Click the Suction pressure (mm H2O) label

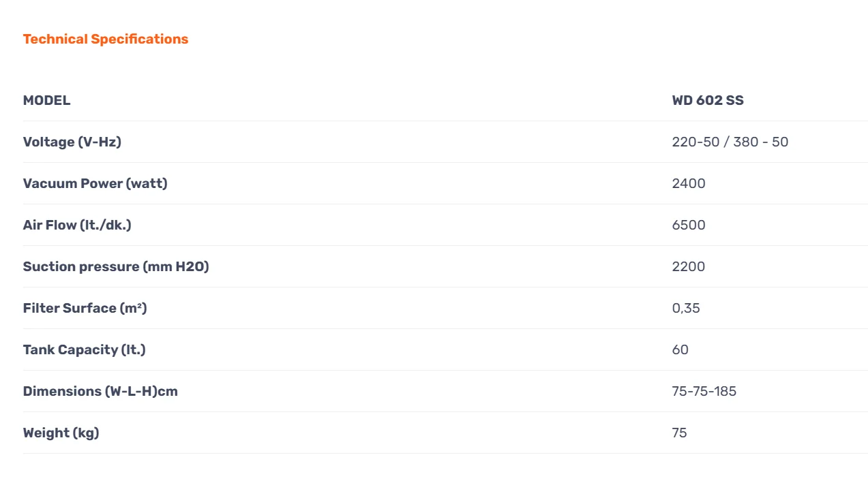click(116, 266)
